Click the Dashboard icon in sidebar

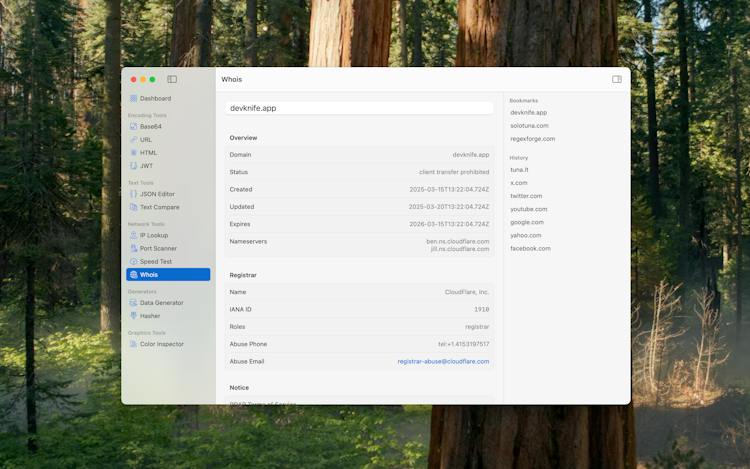tap(133, 98)
